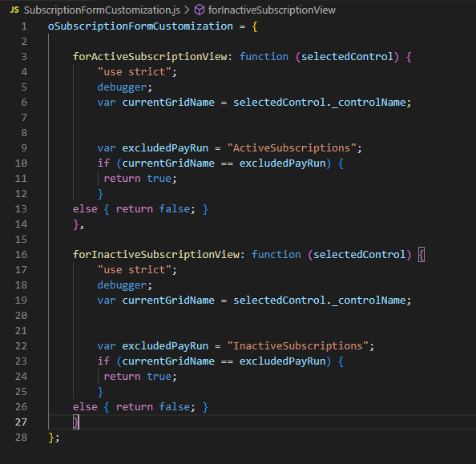Click line number 27 in the gutter
Screen dimensions: 476x464
(x=21, y=422)
